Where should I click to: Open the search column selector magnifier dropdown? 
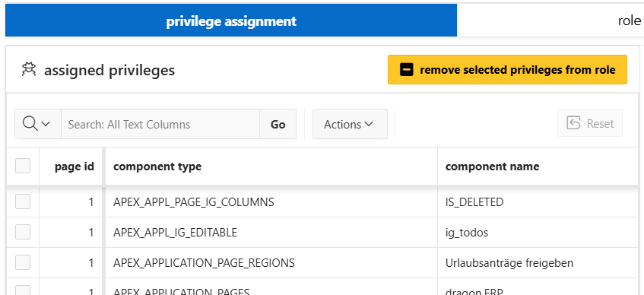(x=38, y=124)
